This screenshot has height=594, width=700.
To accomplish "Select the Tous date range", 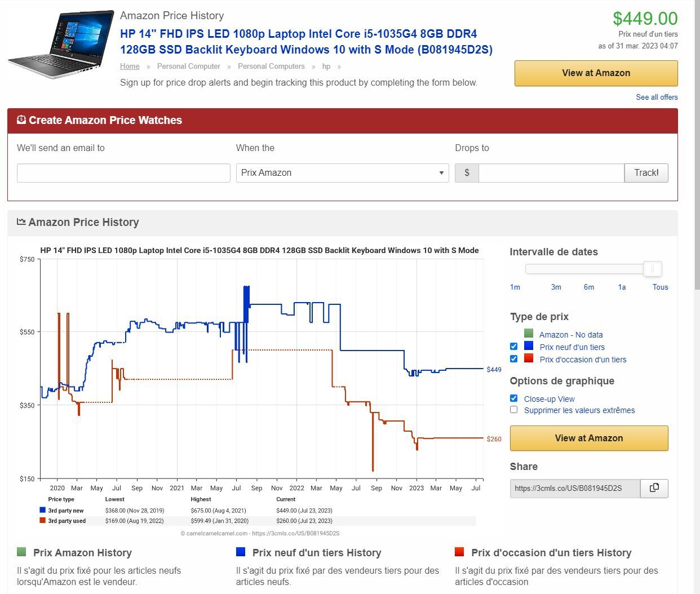I will pos(660,287).
